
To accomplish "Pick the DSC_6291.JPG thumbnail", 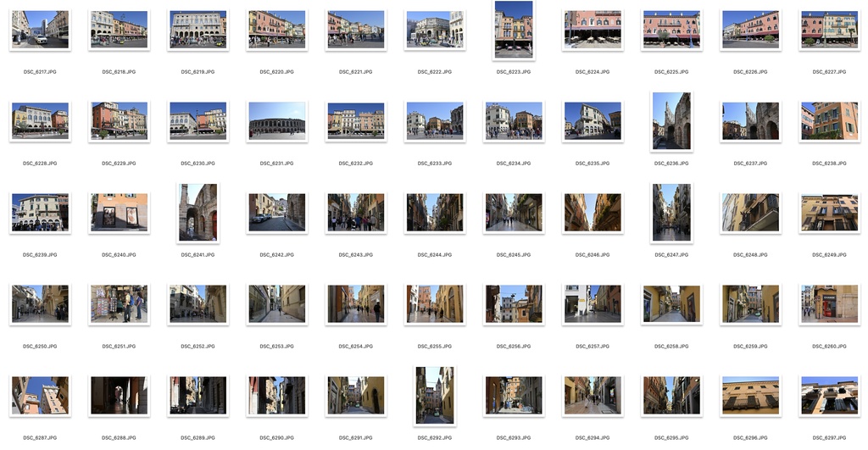I will point(356,396).
